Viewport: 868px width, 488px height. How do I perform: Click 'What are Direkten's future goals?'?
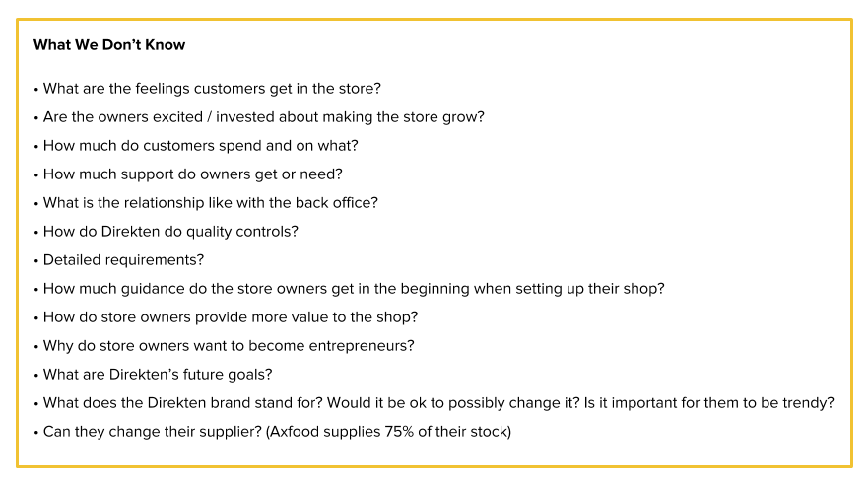[x=158, y=375]
